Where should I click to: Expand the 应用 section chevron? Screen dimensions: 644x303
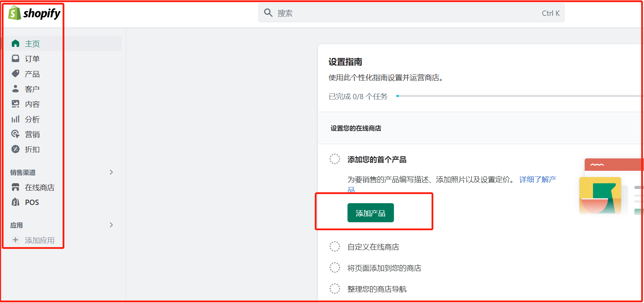coord(111,225)
